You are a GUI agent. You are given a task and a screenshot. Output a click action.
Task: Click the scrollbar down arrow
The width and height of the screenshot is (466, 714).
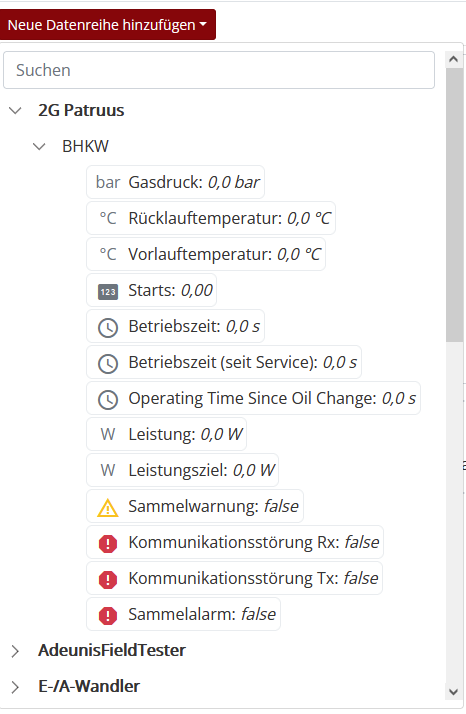(454, 693)
